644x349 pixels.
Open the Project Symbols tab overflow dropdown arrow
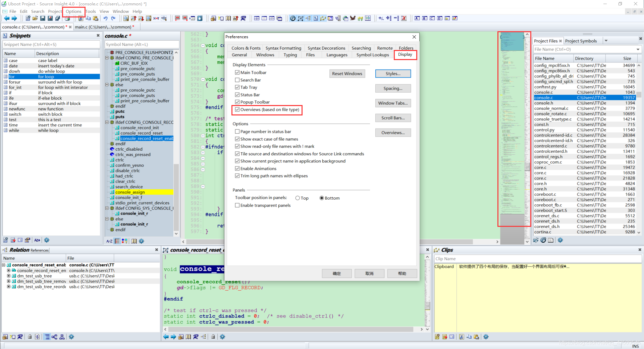pyautogui.click(x=606, y=41)
